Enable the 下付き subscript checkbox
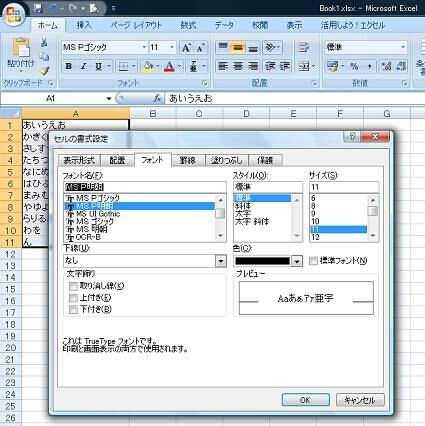This screenshot has width=425, height=426. click(x=73, y=310)
